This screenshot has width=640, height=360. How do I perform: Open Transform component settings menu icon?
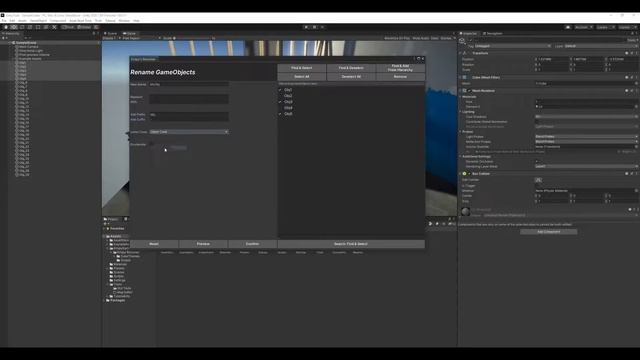636,53
